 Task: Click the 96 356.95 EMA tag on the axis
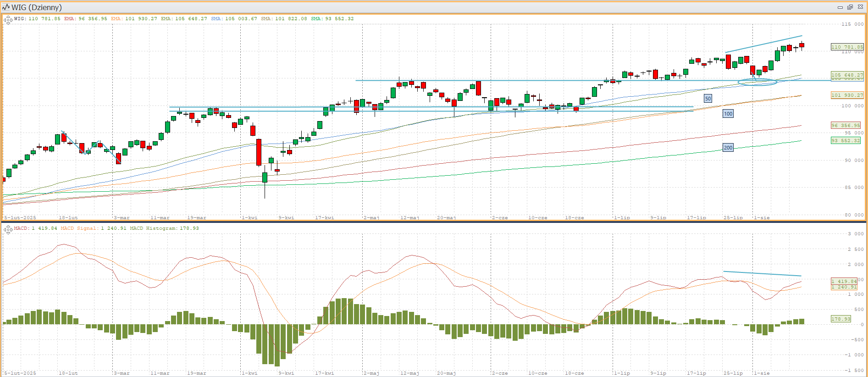pos(846,125)
